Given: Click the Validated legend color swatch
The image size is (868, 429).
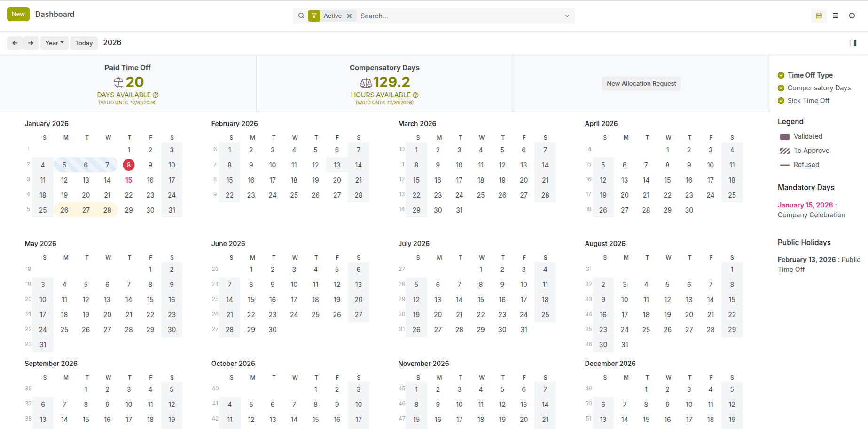Looking at the screenshot, I should 785,137.
